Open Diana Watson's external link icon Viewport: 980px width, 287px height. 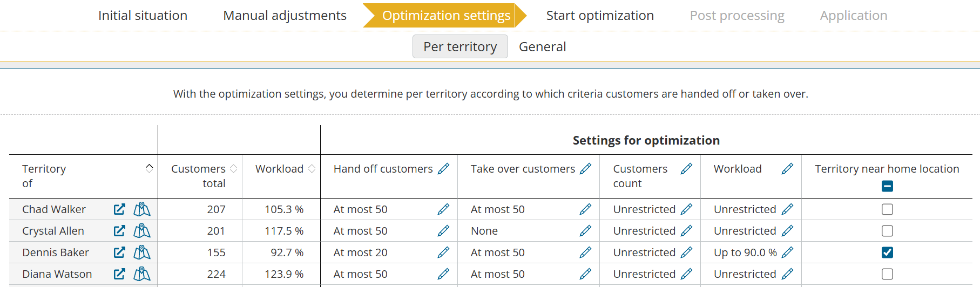point(119,274)
